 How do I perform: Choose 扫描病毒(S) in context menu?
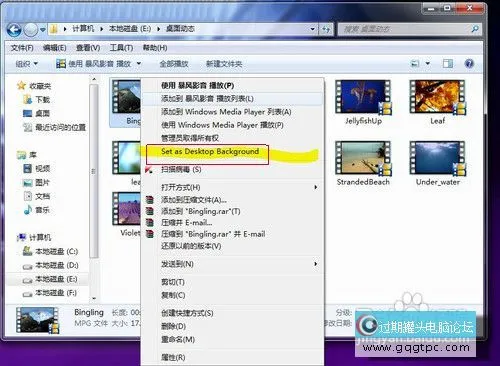232,169
